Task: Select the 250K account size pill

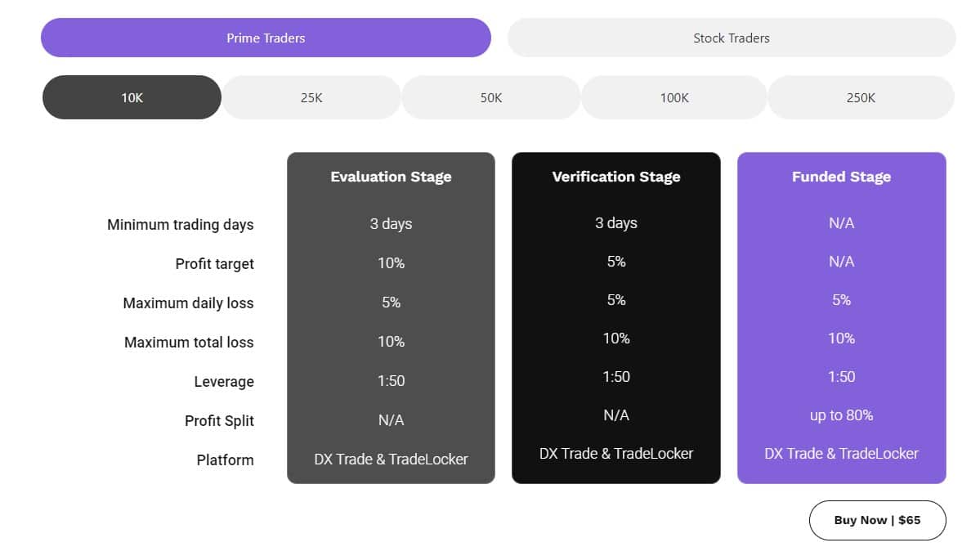Action: coord(861,97)
